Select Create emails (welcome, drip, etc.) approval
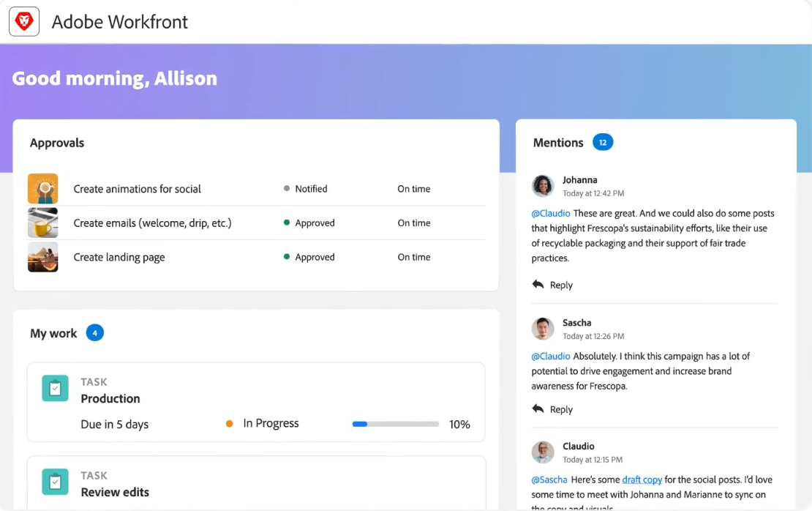The height and width of the screenshot is (511, 812). point(152,223)
